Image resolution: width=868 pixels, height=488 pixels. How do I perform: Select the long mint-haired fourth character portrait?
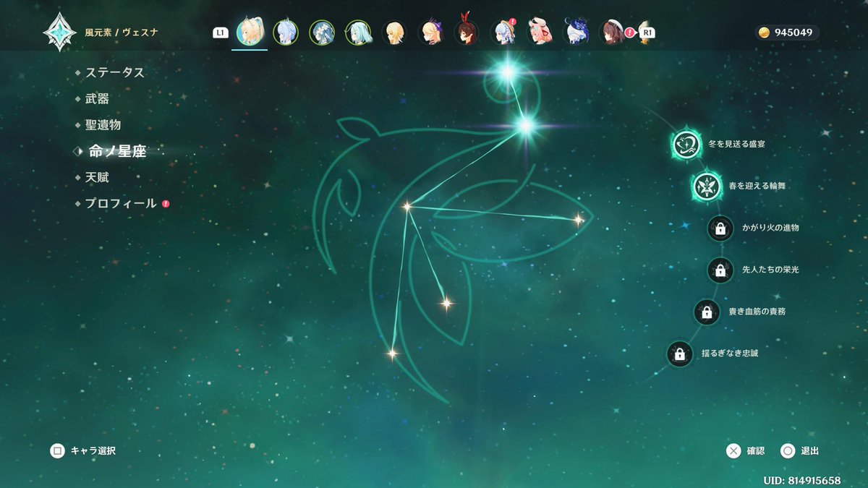357,32
